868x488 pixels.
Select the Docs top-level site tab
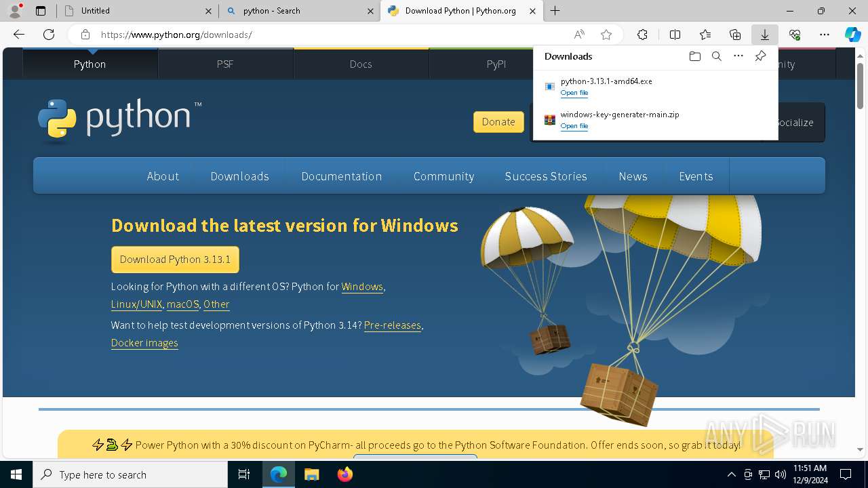click(361, 64)
